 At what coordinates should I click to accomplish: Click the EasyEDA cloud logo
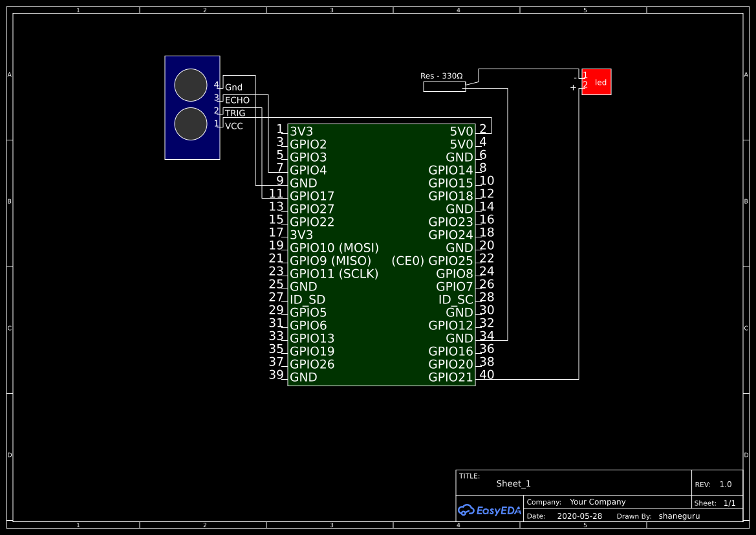pos(490,510)
